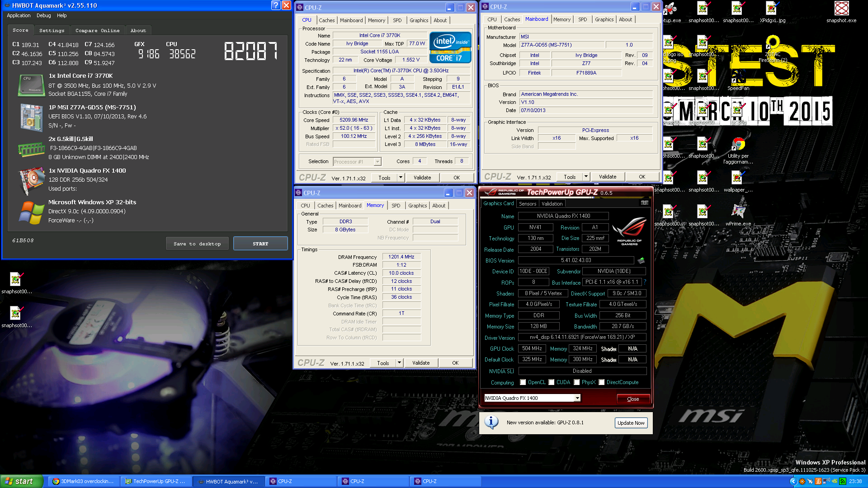
Task: Expand hidden system tray icons arrow
Action: click(793, 481)
